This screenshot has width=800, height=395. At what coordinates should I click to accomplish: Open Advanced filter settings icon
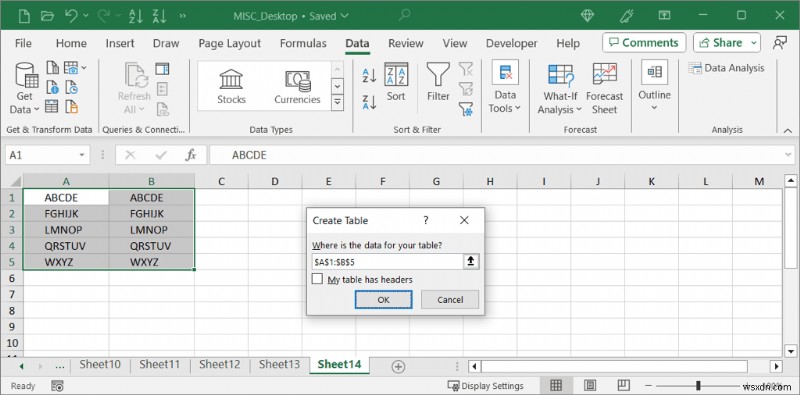tap(466, 108)
